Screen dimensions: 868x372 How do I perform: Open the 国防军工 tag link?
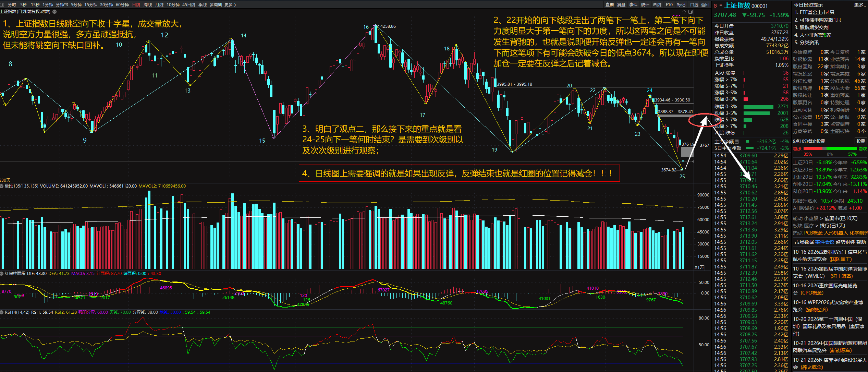pyautogui.click(x=841, y=259)
